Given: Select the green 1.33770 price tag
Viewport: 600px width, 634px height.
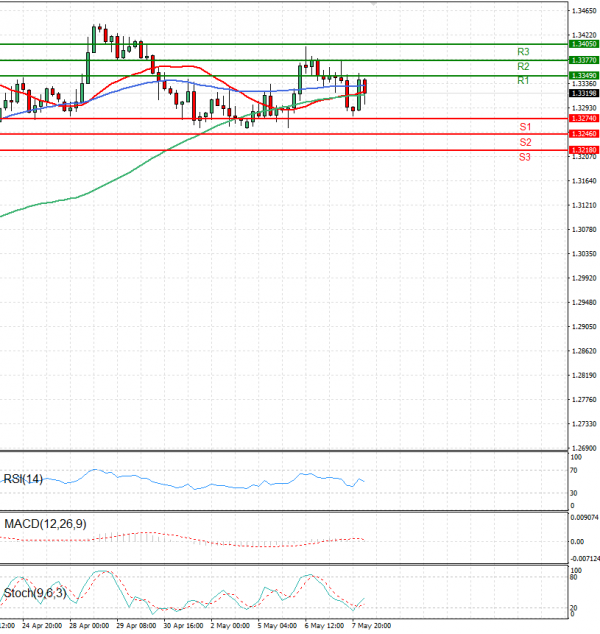Looking at the screenshot, I should click(583, 60).
